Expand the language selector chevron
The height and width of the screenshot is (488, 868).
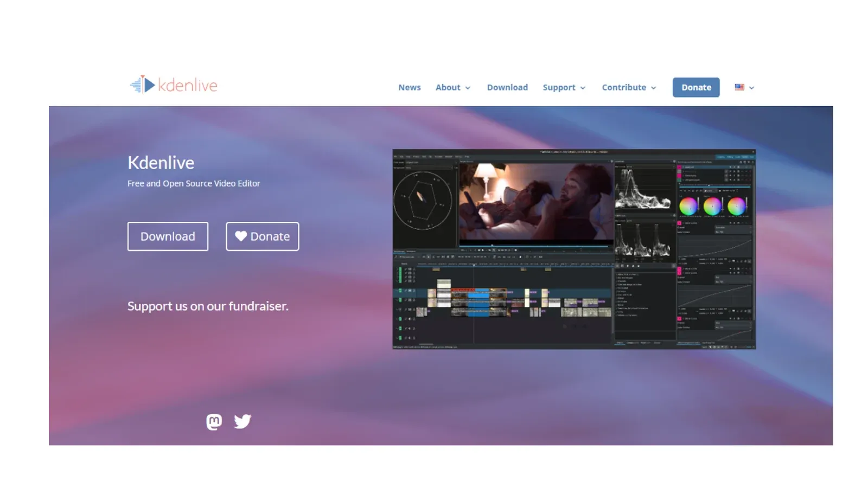coord(751,88)
